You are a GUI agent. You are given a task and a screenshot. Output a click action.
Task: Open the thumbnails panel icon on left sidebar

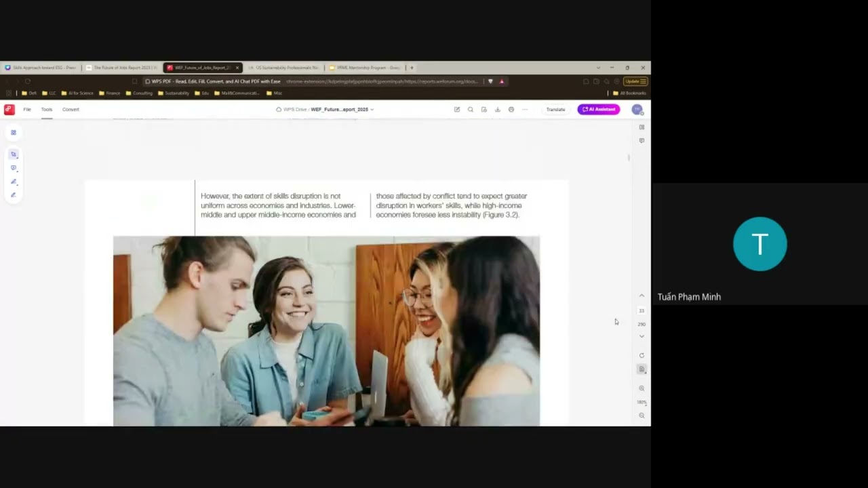(13, 132)
